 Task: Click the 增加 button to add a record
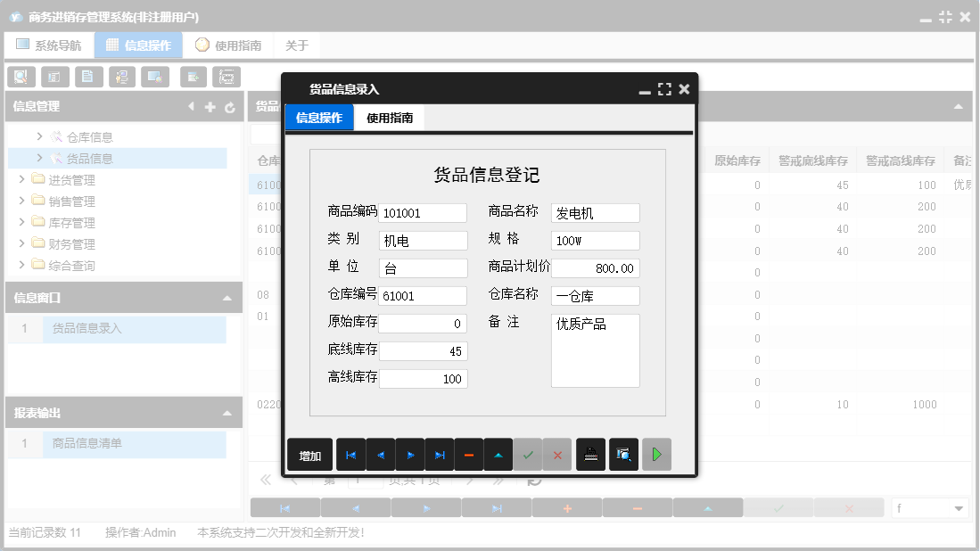point(309,455)
